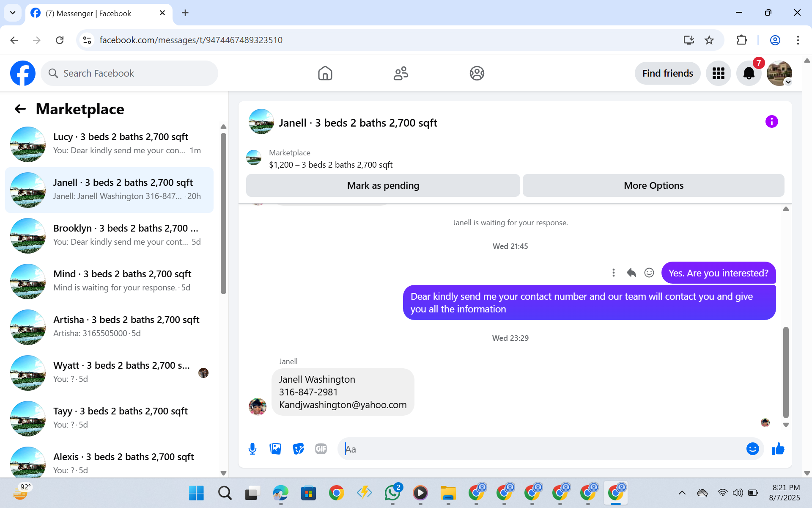This screenshot has width=812, height=508.
Task: Click the Search Facebook field
Action: [129, 73]
